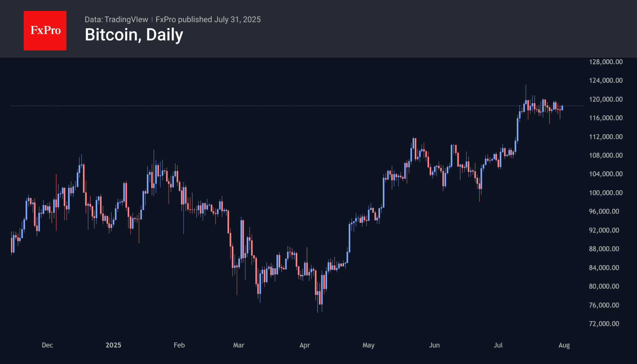Click the 112,000.00 price axis label

coord(606,137)
